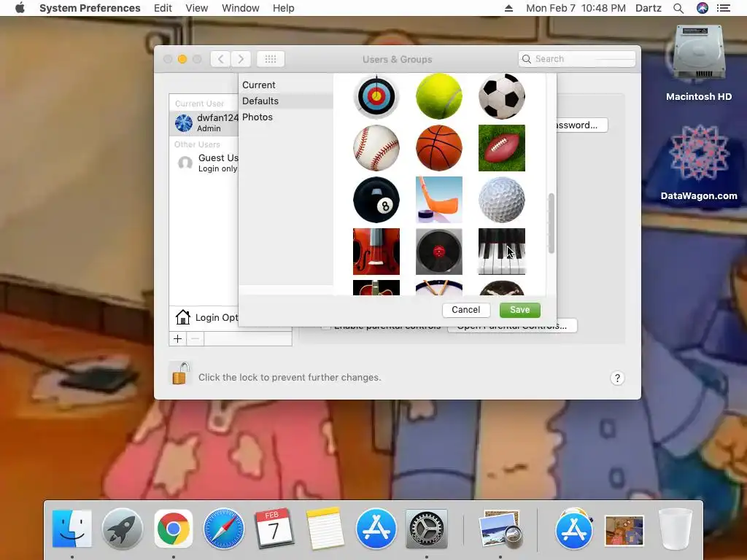The width and height of the screenshot is (747, 560).
Task: Go forward in System Preferences
Action: [241, 59]
